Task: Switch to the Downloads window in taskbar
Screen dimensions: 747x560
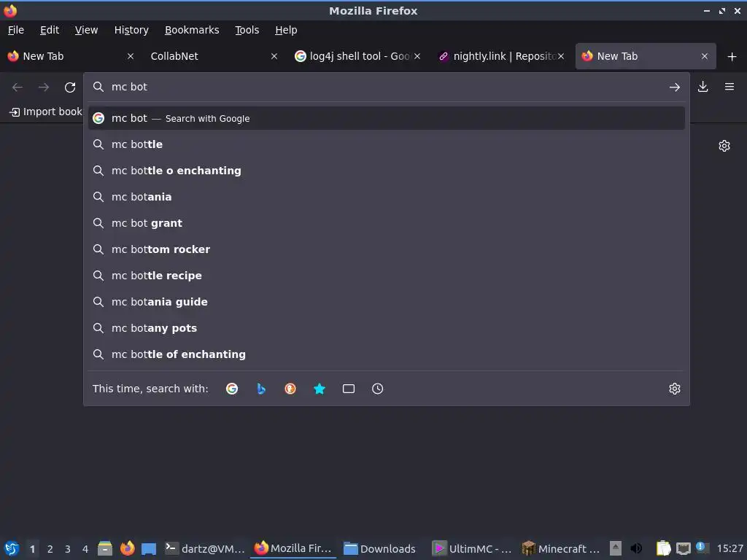Action: click(380, 548)
